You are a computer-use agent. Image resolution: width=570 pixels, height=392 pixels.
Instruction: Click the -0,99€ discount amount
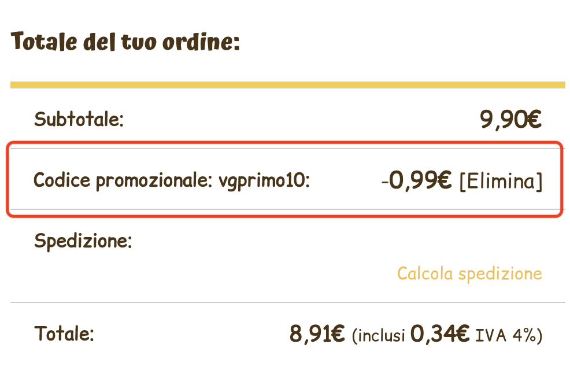pyautogui.click(x=416, y=181)
